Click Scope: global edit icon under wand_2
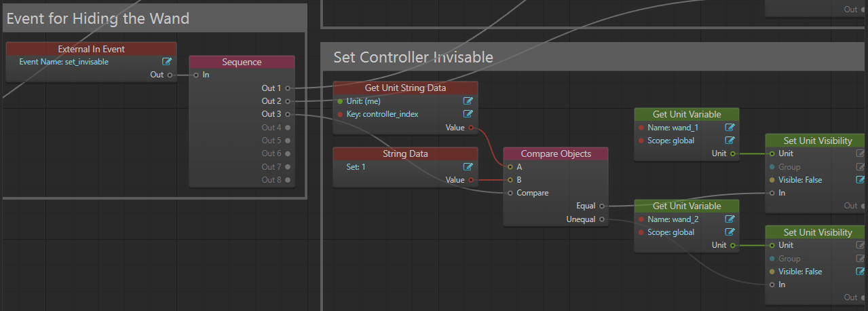Viewport: 868px width, 311px height. [x=730, y=232]
